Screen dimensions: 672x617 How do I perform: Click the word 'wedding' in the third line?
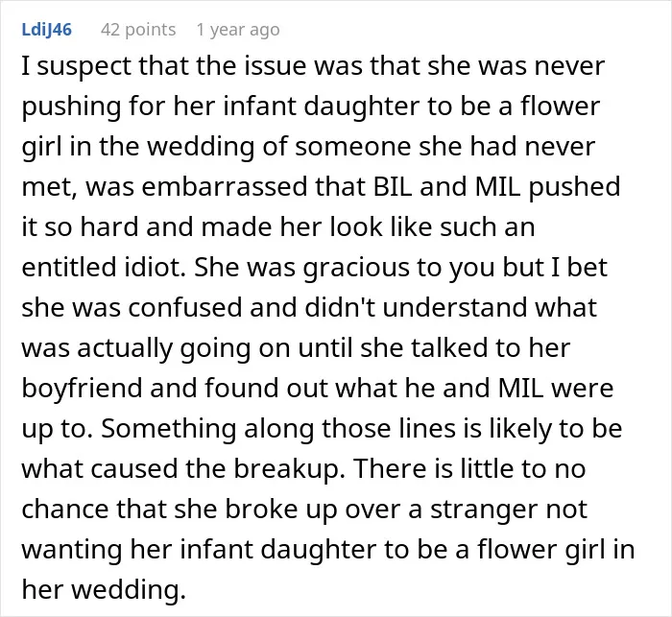[201, 147]
